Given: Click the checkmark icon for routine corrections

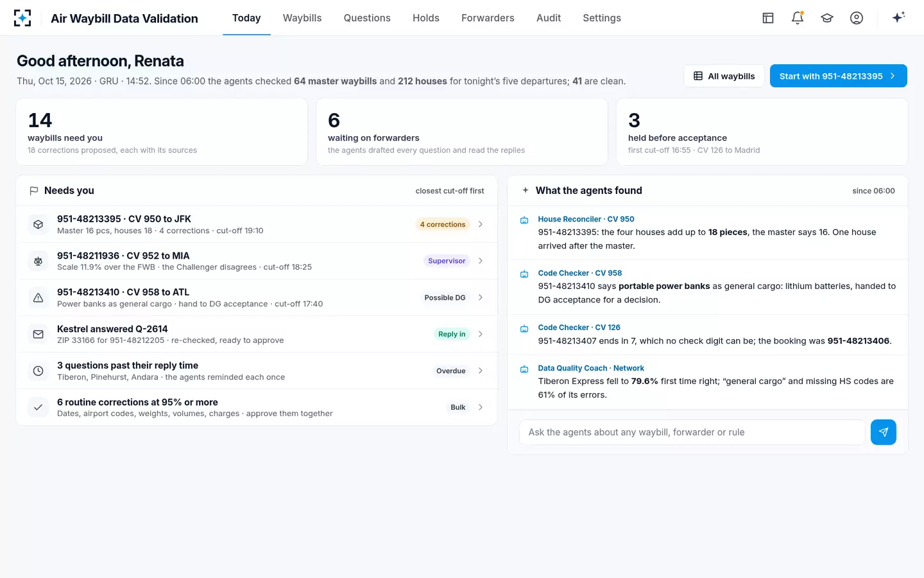Looking at the screenshot, I should pos(38,407).
